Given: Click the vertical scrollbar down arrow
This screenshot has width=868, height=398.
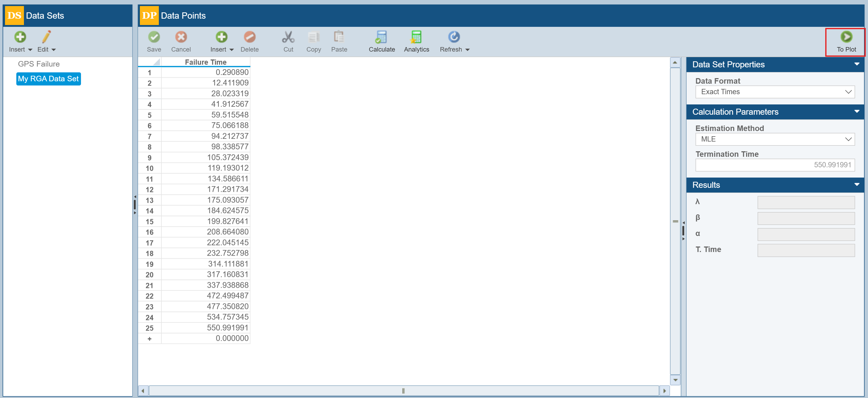Looking at the screenshot, I should [x=675, y=380].
